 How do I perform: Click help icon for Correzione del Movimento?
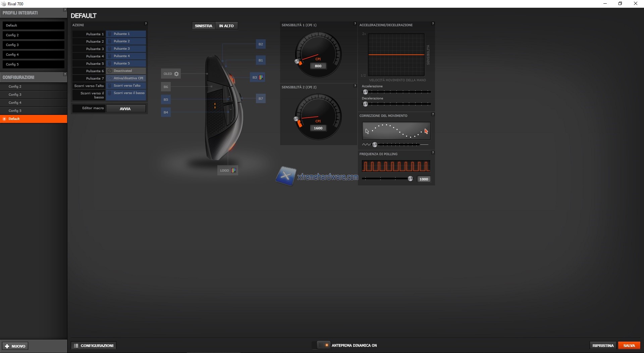tap(433, 115)
